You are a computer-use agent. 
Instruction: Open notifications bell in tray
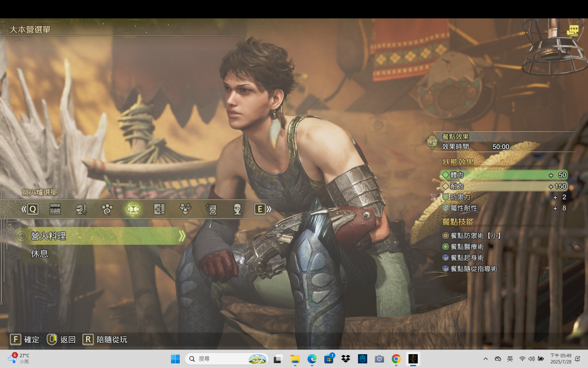click(578, 359)
